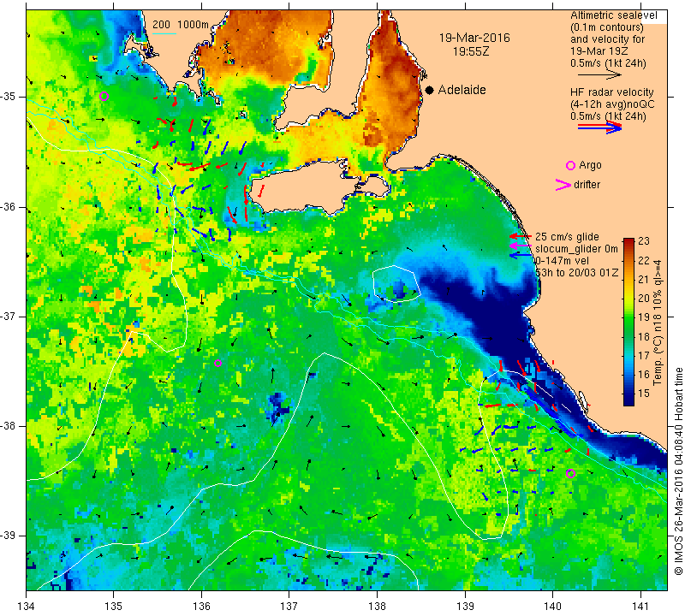
Task: Click the 'Argo' legend label
Action: 590,165
